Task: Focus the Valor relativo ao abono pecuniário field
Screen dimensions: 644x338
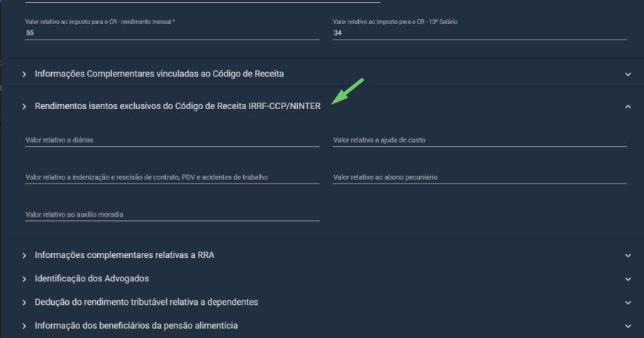Action: coord(479,177)
